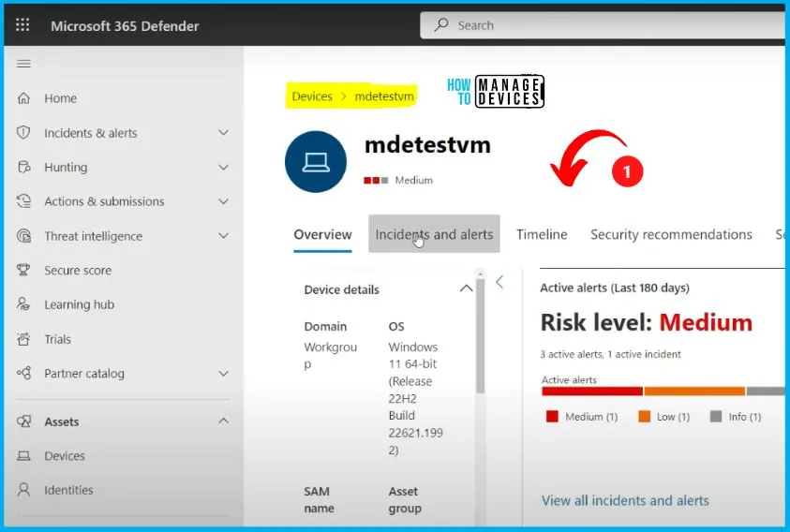Screen dimensions: 790x532
Task: Click the orange Low alerts bar segment
Action: point(694,391)
